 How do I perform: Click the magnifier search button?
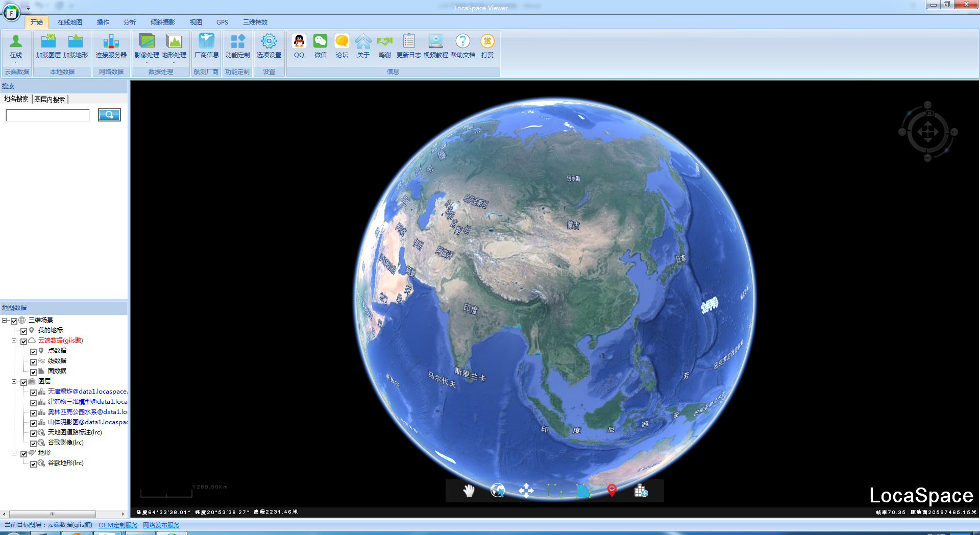pyautogui.click(x=109, y=115)
